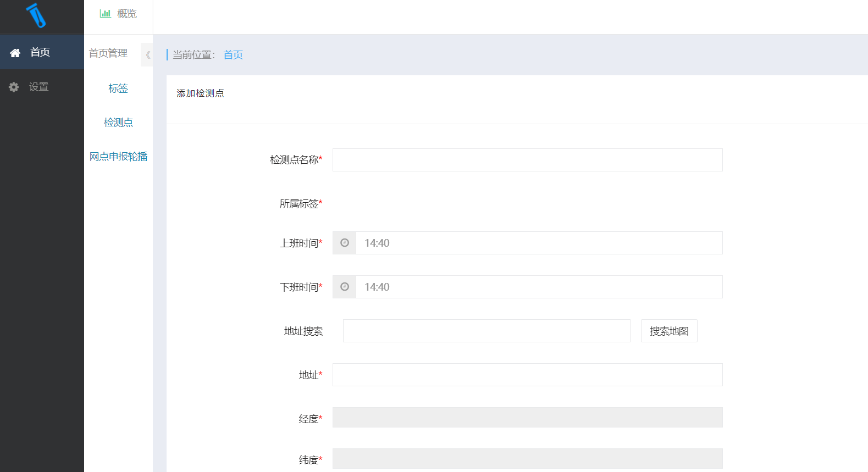Open the 首页 sidebar menu

tap(40, 52)
